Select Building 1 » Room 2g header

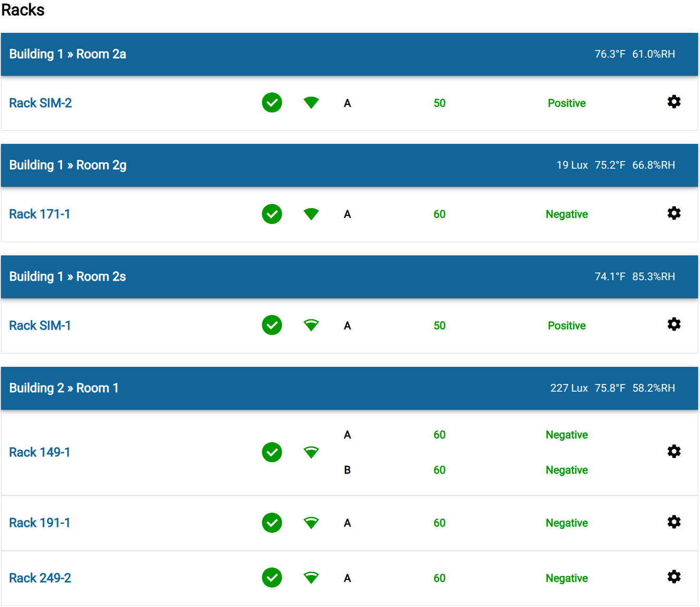pyautogui.click(x=349, y=165)
